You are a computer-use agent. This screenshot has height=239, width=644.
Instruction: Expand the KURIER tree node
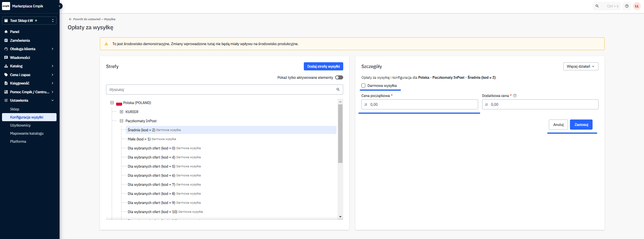[121, 112]
